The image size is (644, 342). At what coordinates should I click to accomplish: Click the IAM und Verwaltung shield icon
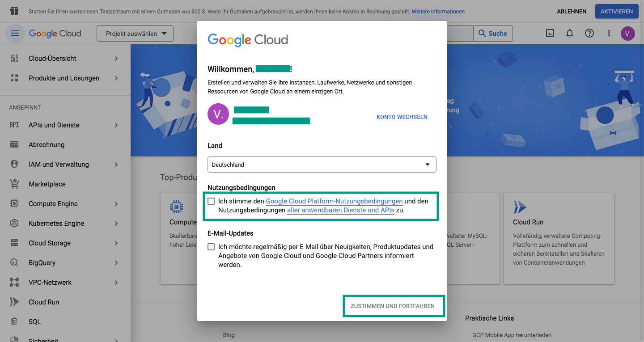click(x=14, y=165)
